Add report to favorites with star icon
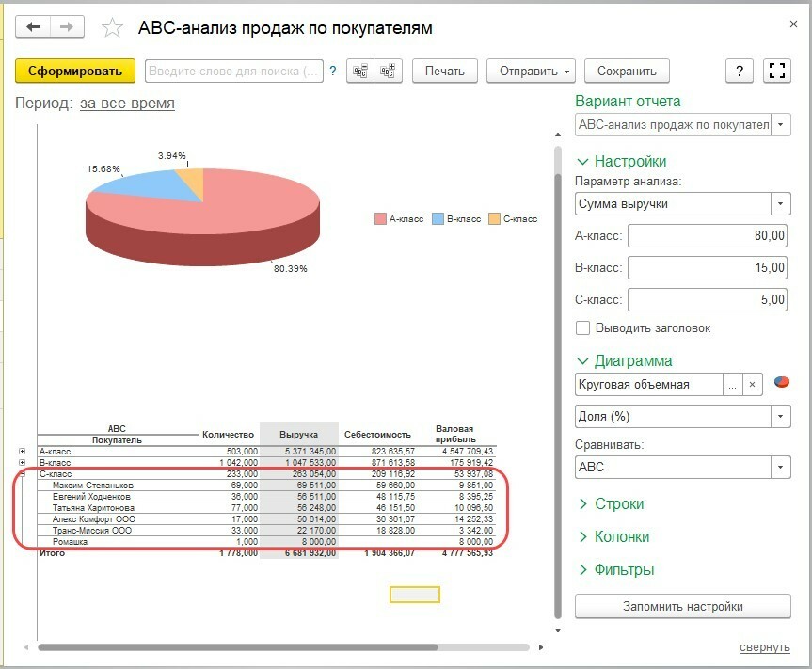Screen dimensions: 812x669 coord(112,28)
